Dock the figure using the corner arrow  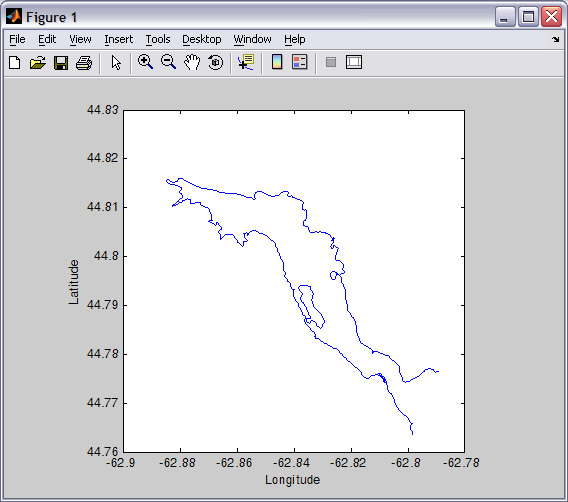[x=556, y=39]
